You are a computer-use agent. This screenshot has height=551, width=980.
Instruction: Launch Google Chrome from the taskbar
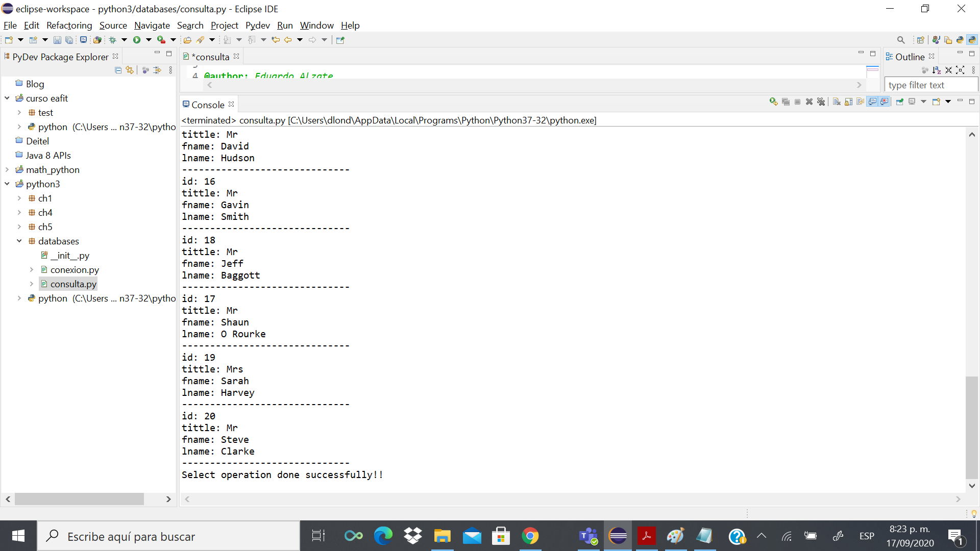click(530, 536)
